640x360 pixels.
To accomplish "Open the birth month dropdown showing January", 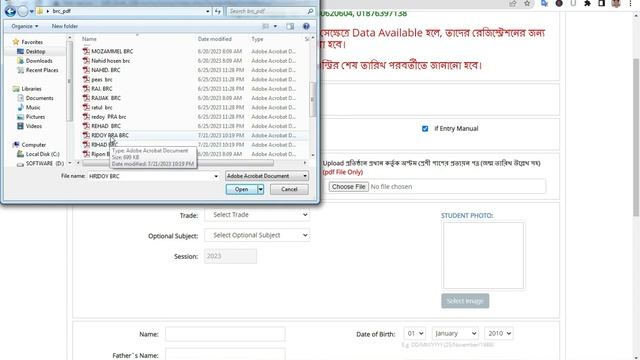I will (455, 333).
